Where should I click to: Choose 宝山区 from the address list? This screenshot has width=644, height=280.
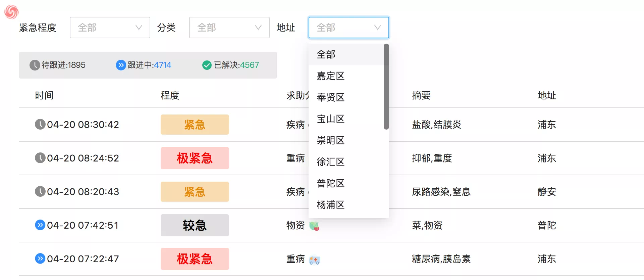346,119
